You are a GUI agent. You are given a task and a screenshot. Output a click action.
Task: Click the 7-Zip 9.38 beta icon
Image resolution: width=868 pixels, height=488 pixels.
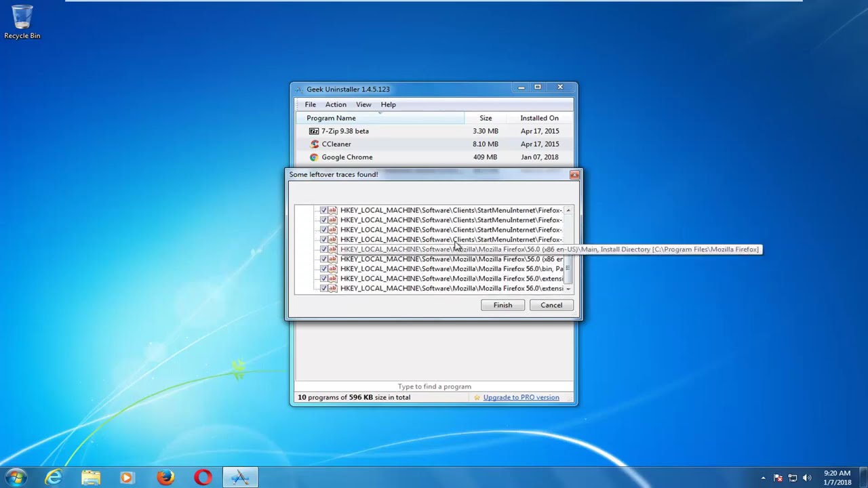click(x=314, y=131)
